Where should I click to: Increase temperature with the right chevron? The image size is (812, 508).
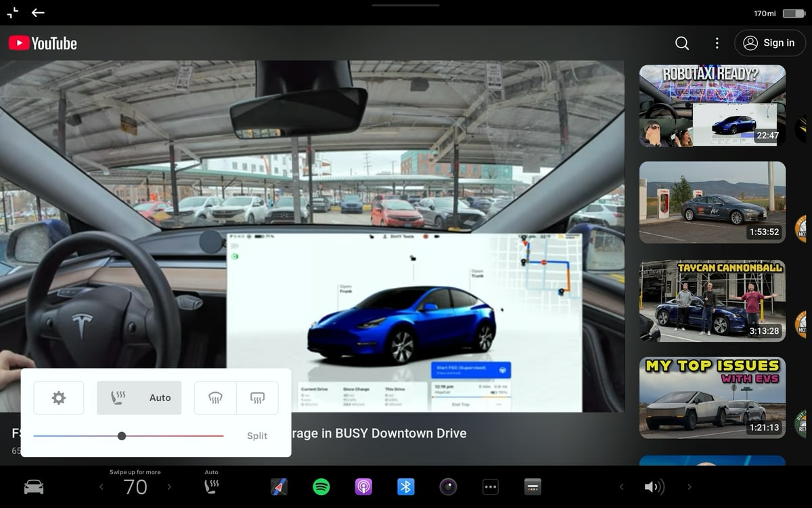tap(168, 486)
